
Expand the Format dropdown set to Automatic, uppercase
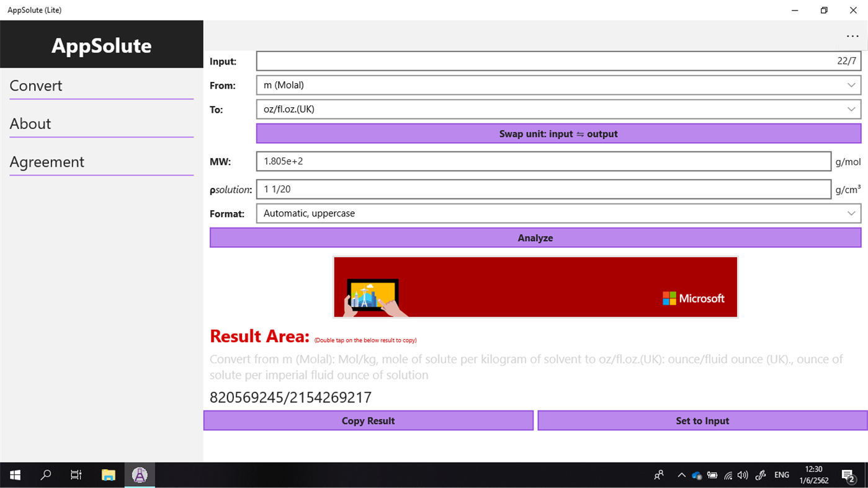(557, 213)
